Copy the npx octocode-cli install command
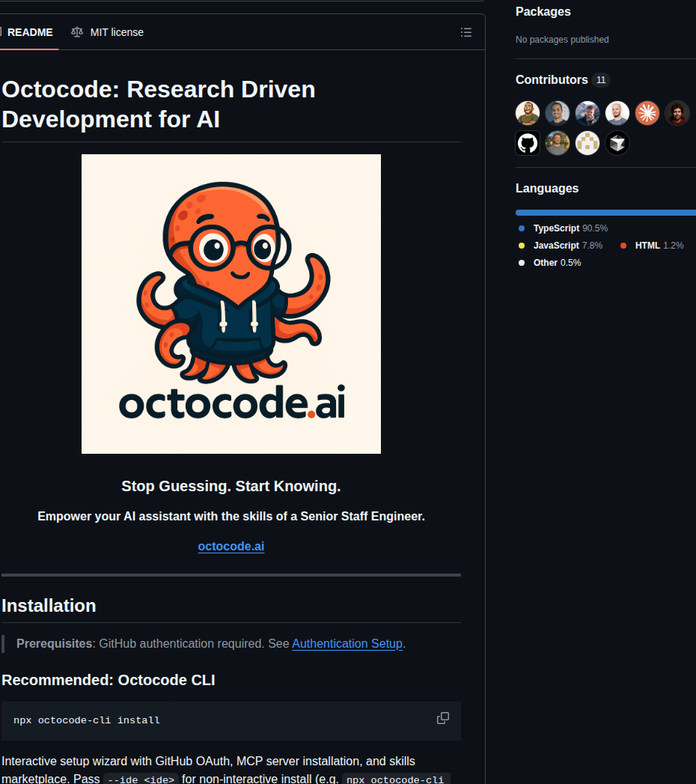This screenshot has width=696, height=784. pos(443,718)
